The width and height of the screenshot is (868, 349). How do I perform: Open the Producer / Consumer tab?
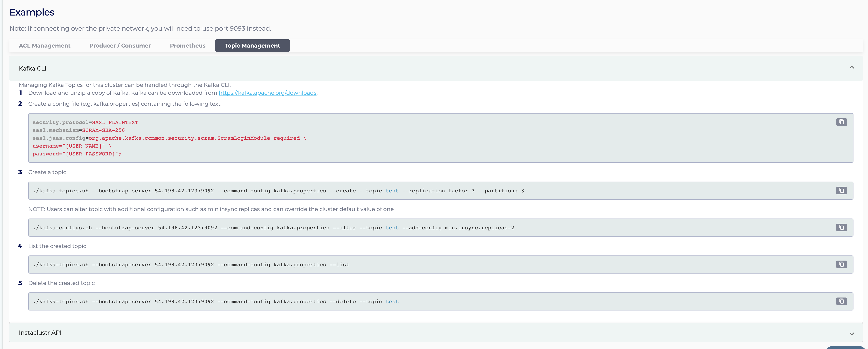click(120, 46)
